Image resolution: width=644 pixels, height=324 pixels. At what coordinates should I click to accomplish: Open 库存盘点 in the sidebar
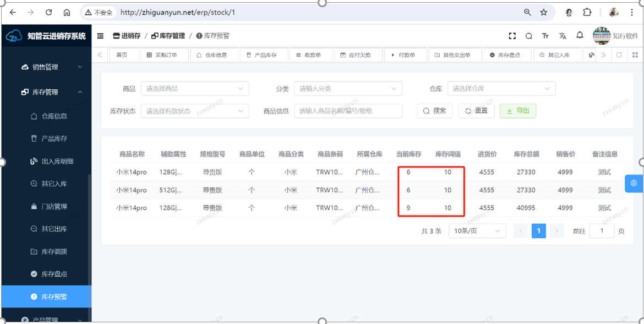[46, 274]
